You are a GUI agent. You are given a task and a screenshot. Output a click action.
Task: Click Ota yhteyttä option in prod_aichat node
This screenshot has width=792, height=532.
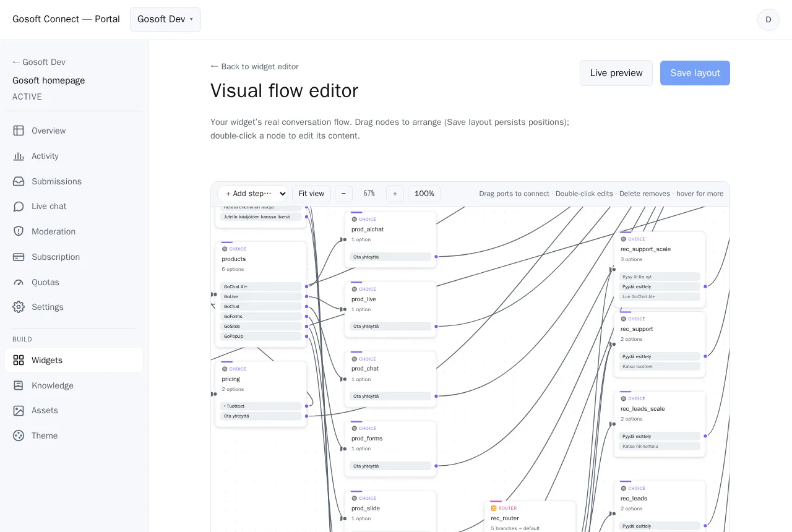390,257
